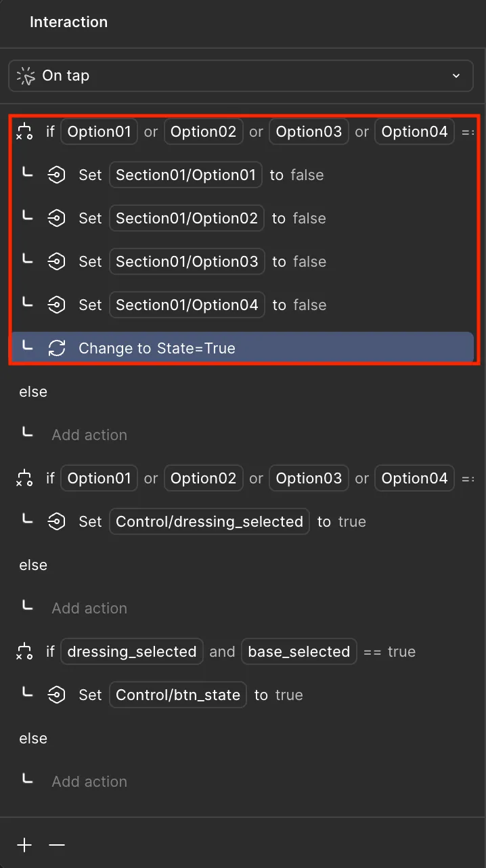Click the Section01/Option04 variable chip
Image resolution: width=486 pixels, height=868 pixels.
click(x=187, y=305)
